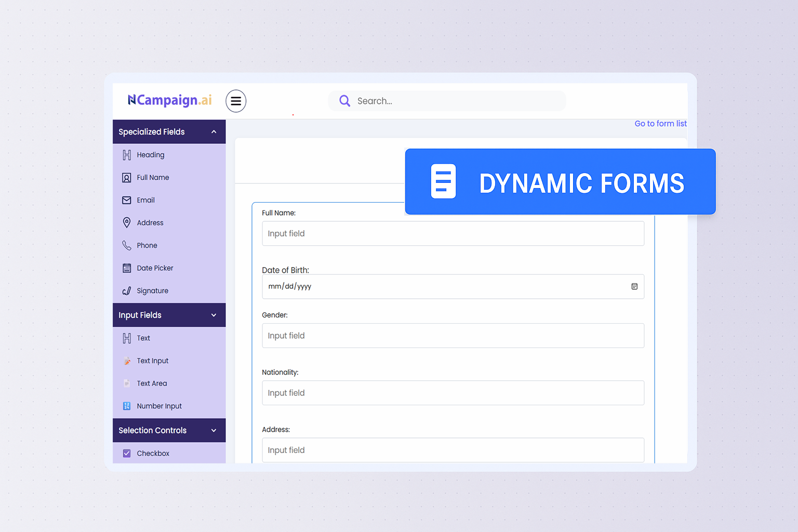This screenshot has width=798, height=532.
Task: Add the Signature field icon
Action: (x=127, y=291)
